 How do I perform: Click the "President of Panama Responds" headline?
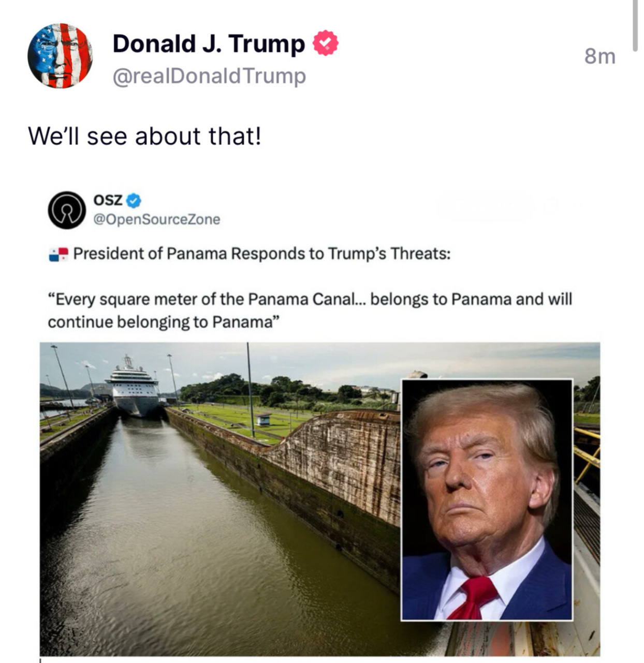click(x=262, y=254)
